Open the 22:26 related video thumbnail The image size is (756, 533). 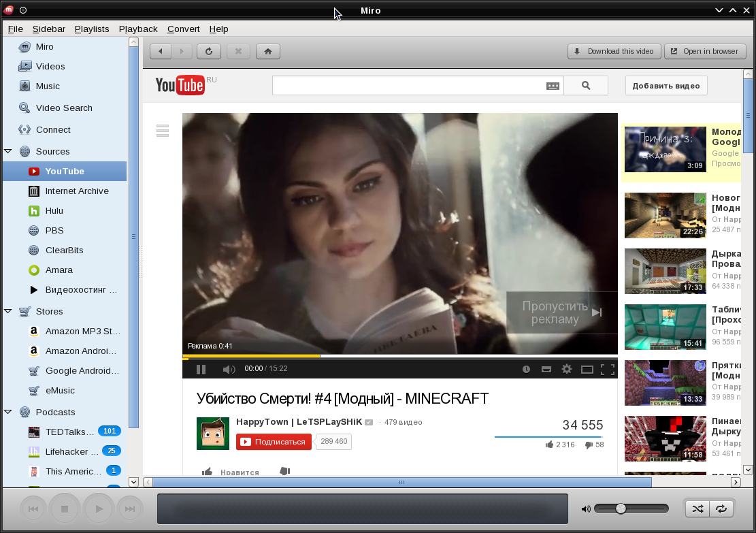coord(665,216)
